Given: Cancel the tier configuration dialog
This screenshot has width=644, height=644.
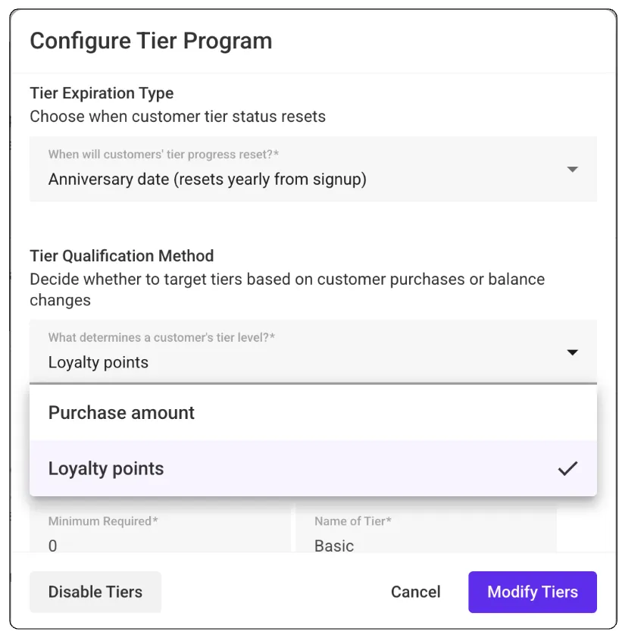Looking at the screenshot, I should pos(415,592).
